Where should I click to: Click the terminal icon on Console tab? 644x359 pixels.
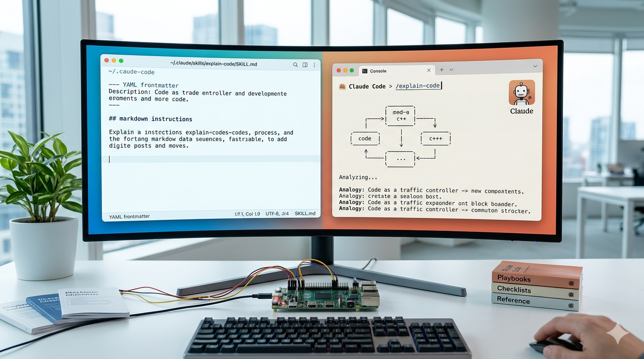point(365,71)
